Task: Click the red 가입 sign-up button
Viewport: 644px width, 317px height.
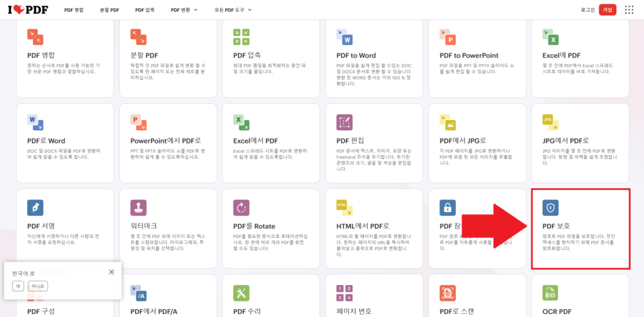Action: point(608,10)
